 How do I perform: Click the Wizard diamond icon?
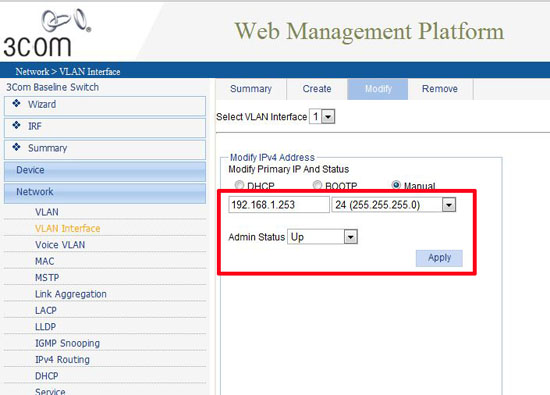(x=16, y=103)
